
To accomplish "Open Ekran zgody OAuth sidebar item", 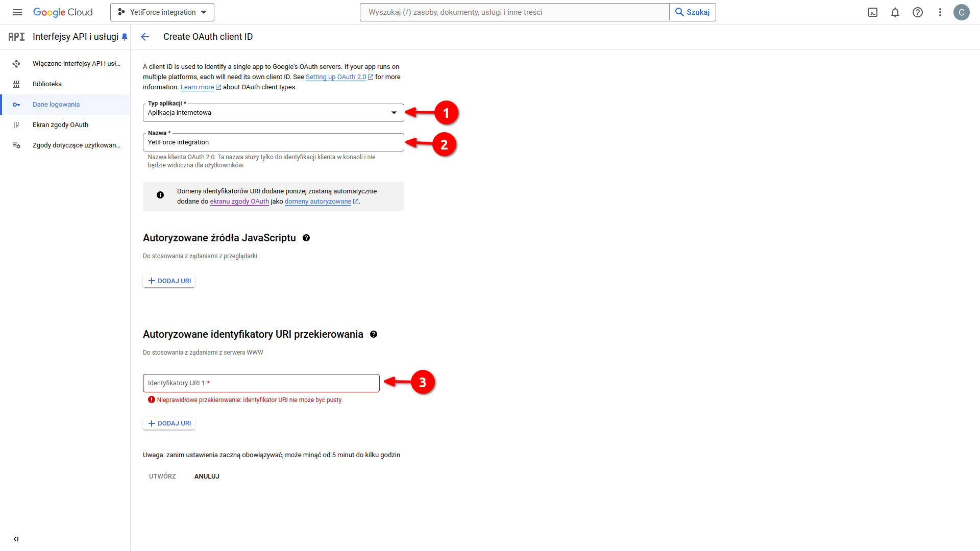I will pyautogui.click(x=65, y=125).
